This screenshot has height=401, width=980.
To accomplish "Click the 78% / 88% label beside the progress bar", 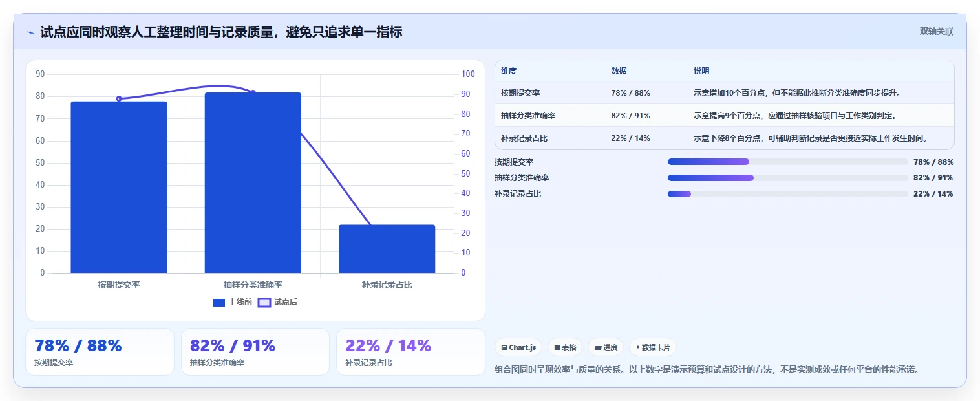I will point(933,162).
